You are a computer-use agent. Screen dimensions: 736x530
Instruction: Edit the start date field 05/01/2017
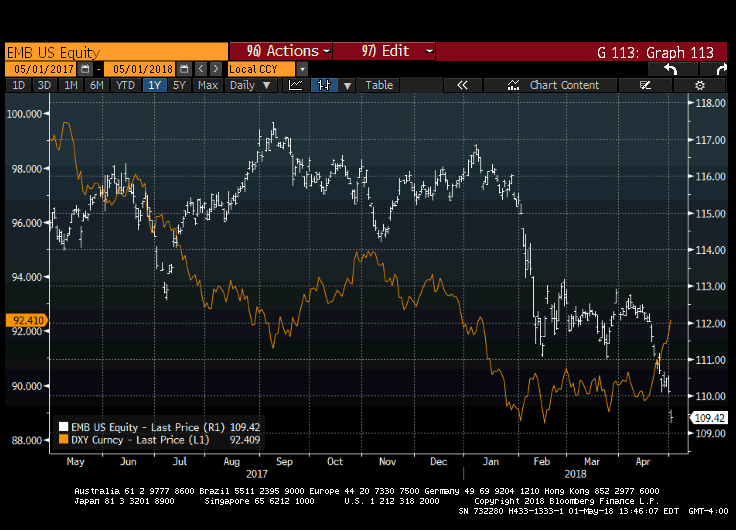[x=42, y=69]
